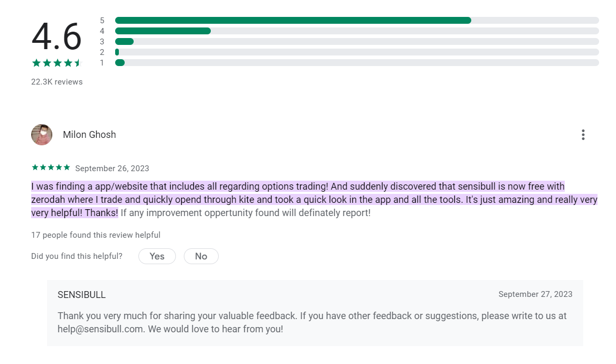Click '17 people found this review helpful'
The image size is (616, 364).
pos(96,235)
